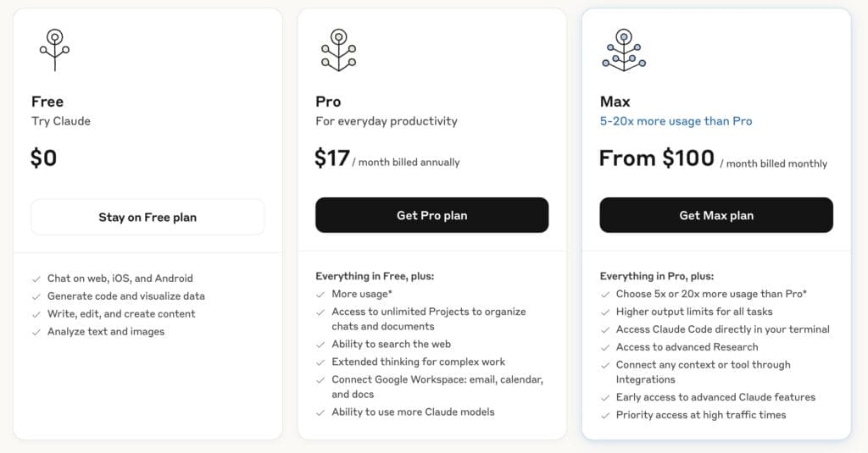Viewport: 868px width, 453px height.
Task: Click the From $100 monthly price text
Action: click(713, 158)
